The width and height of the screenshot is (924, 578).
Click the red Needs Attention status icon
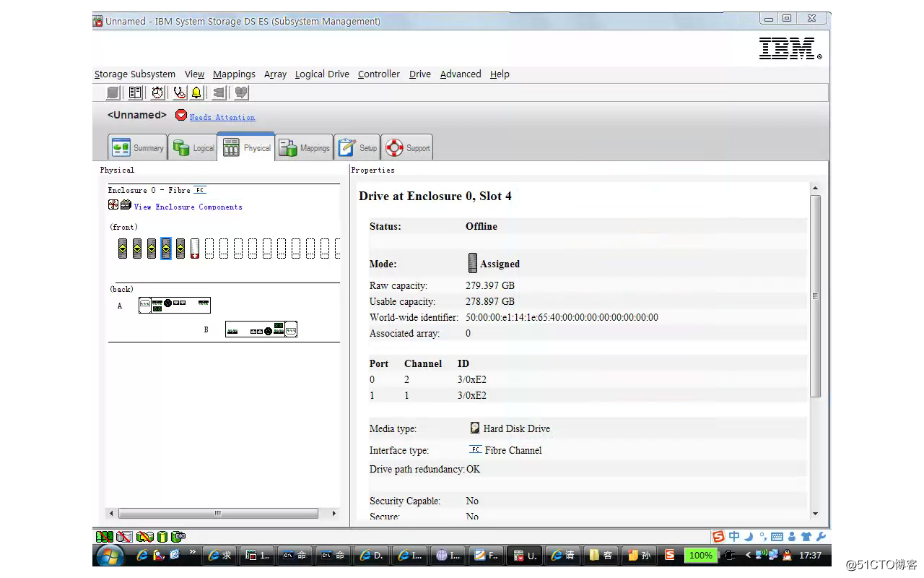pos(181,116)
